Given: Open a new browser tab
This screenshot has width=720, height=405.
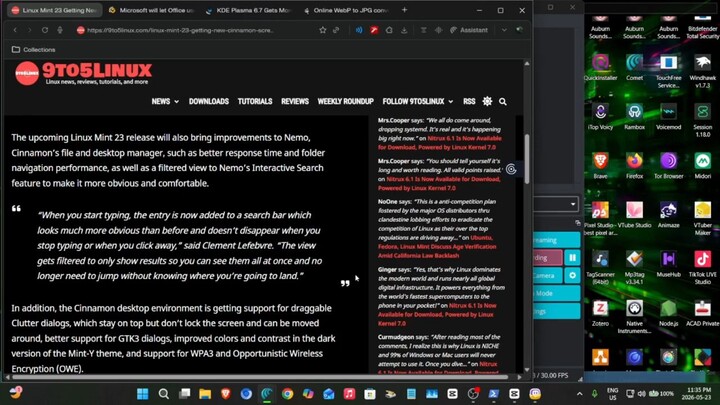Looking at the screenshot, I should click(x=404, y=10).
